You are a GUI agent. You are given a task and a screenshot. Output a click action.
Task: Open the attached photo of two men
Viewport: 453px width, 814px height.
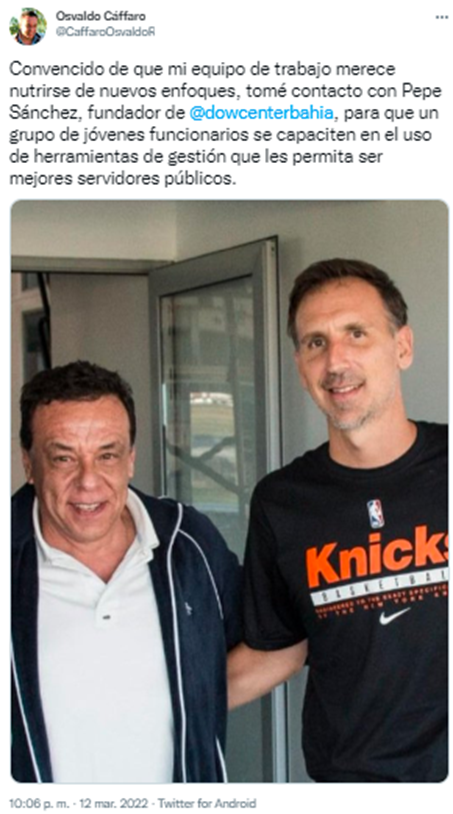pyautogui.click(x=229, y=491)
